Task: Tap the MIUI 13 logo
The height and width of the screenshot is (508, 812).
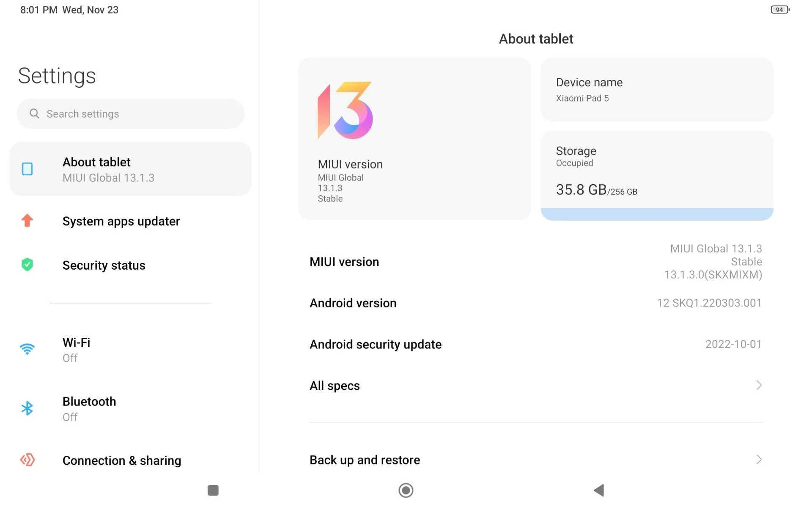Action: point(345,110)
